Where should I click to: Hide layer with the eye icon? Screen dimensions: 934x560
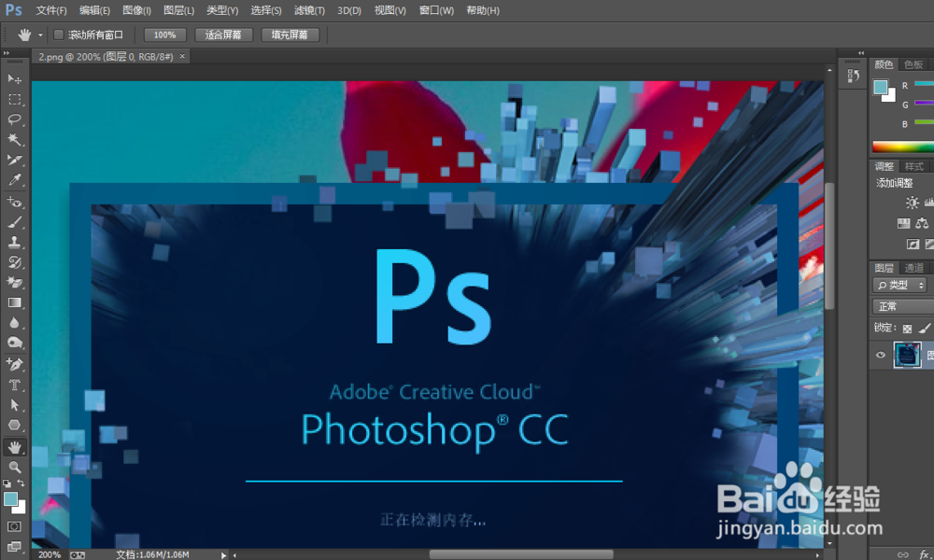tap(881, 356)
